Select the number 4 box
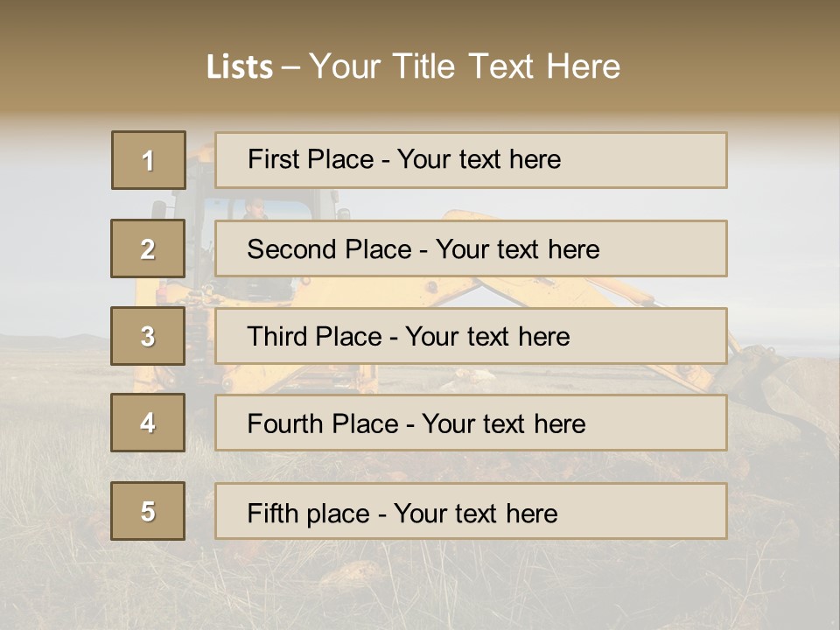The width and height of the screenshot is (840, 630). click(x=148, y=423)
